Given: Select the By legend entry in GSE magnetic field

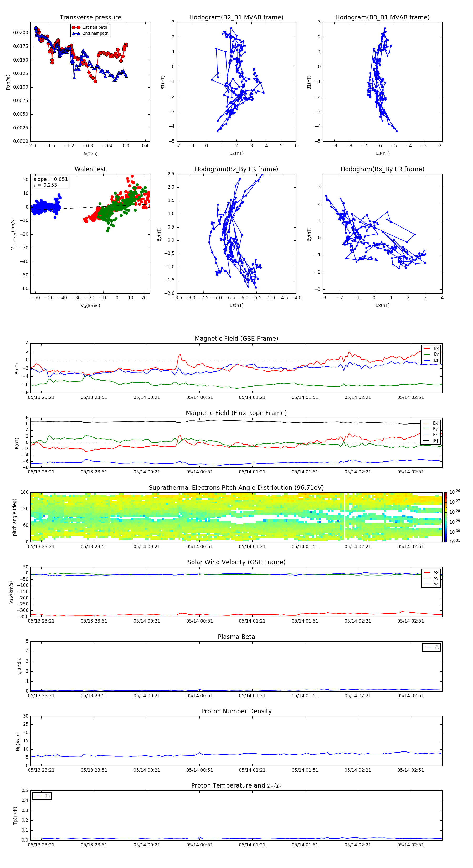Looking at the screenshot, I should (431, 354).
